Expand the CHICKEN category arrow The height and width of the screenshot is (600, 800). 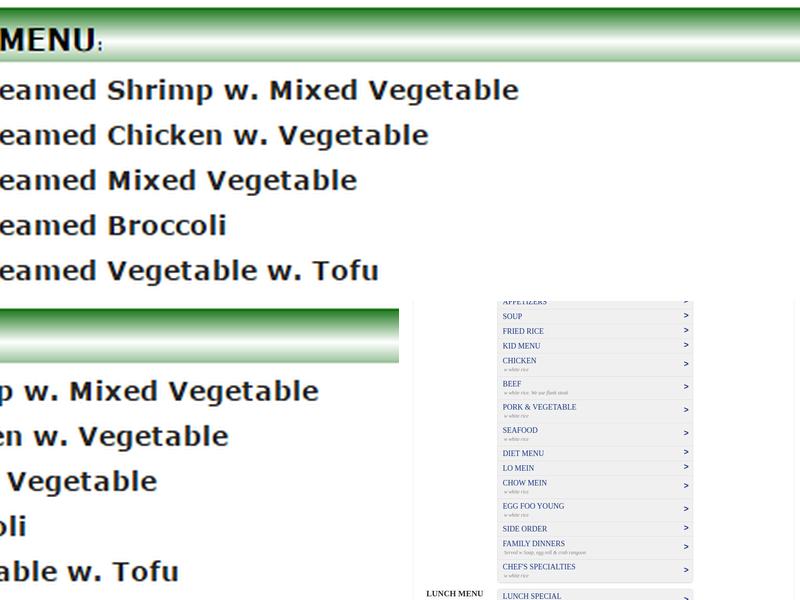click(x=686, y=364)
